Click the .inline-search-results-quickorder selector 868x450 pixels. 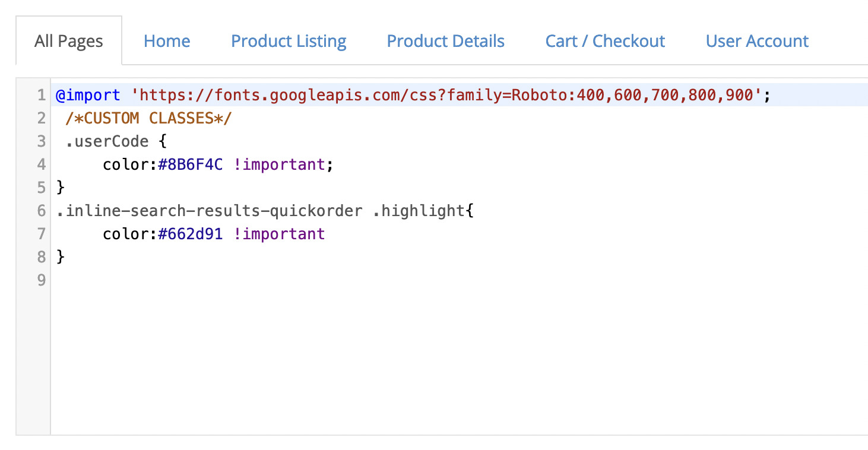[x=210, y=211]
